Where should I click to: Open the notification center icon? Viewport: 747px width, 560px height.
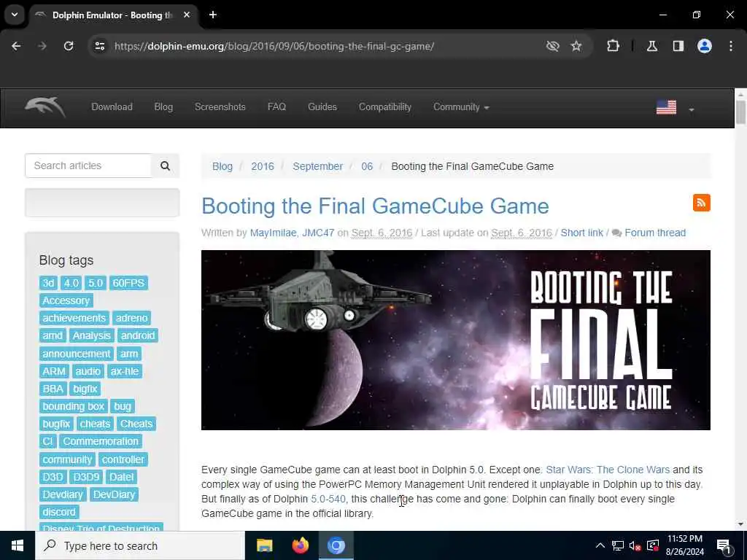tap(724, 546)
